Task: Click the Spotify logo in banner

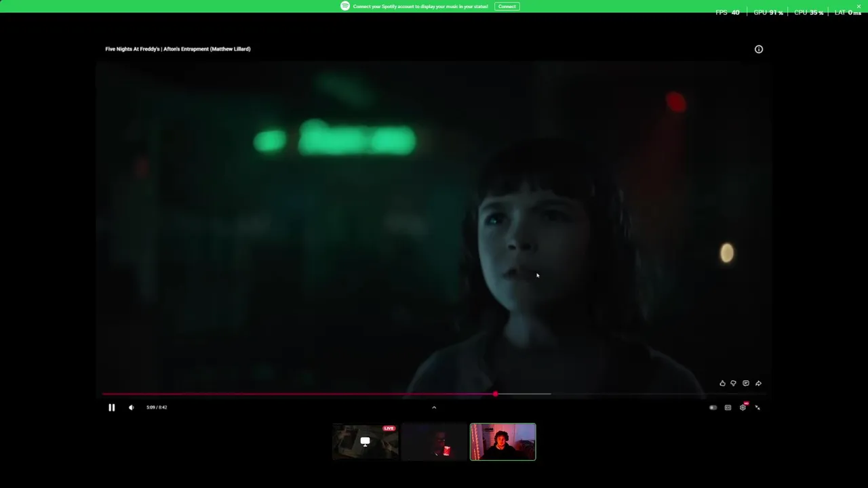Action: 345,6
